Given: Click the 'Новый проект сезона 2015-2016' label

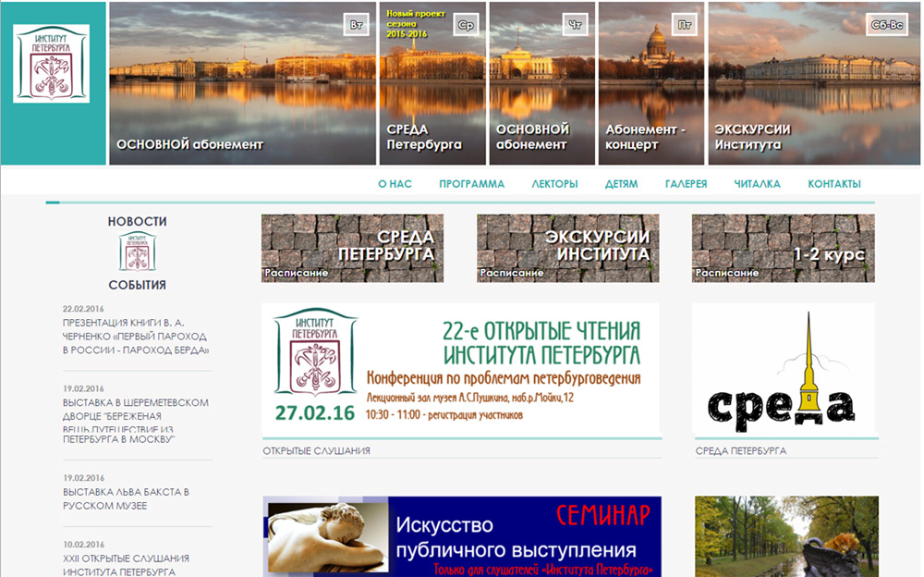Looking at the screenshot, I should point(416,24).
